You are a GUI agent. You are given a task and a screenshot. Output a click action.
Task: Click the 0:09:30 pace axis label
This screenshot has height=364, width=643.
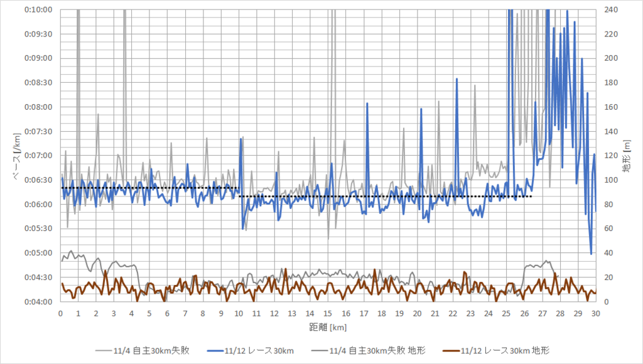tap(38, 34)
